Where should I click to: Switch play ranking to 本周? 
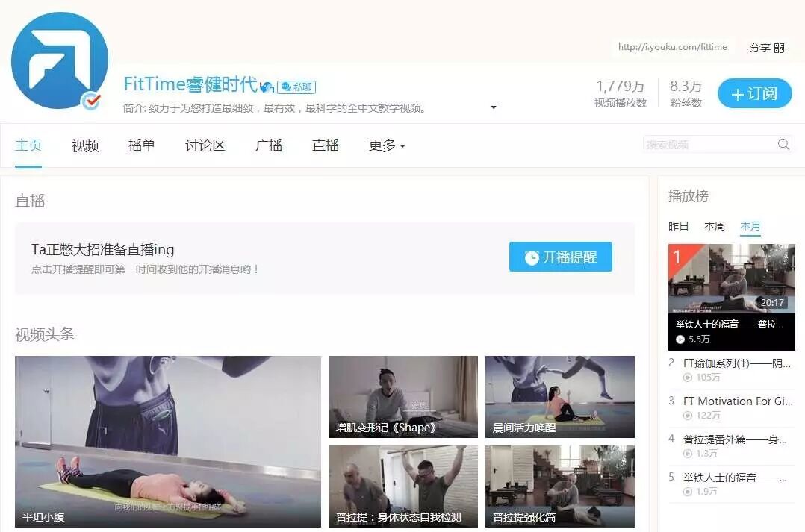pyautogui.click(x=715, y=226)
